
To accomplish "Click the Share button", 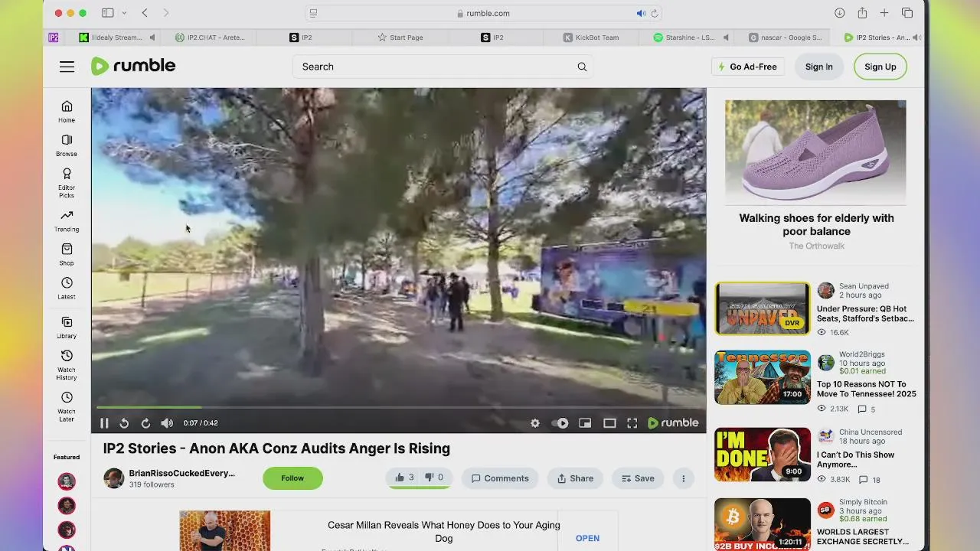I will coord(575,478).
